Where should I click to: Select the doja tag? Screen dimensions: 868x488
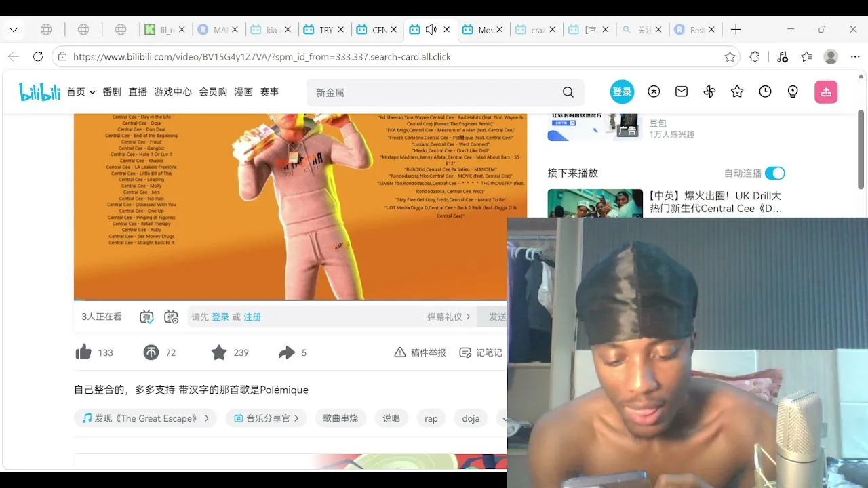pos(471,418)
